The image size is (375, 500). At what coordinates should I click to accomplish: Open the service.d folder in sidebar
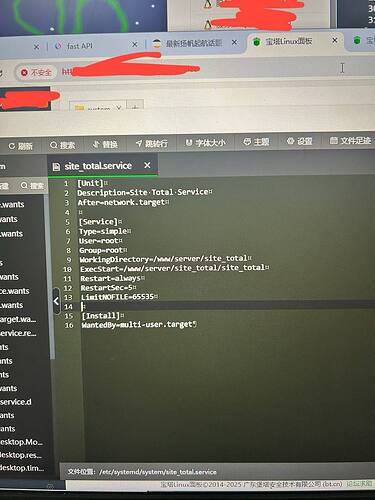tap(16, 402)
